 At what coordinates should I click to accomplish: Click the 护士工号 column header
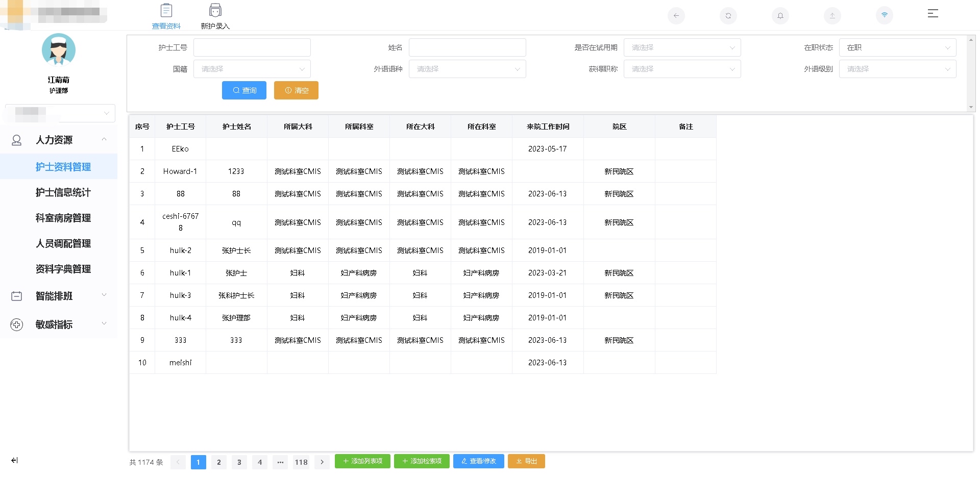181,127
